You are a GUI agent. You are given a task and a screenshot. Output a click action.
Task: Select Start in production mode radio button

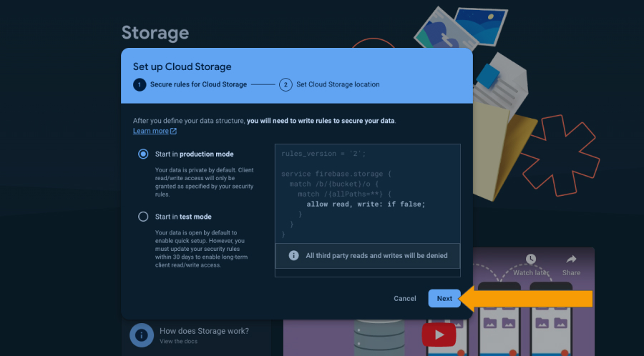[143, 154]
